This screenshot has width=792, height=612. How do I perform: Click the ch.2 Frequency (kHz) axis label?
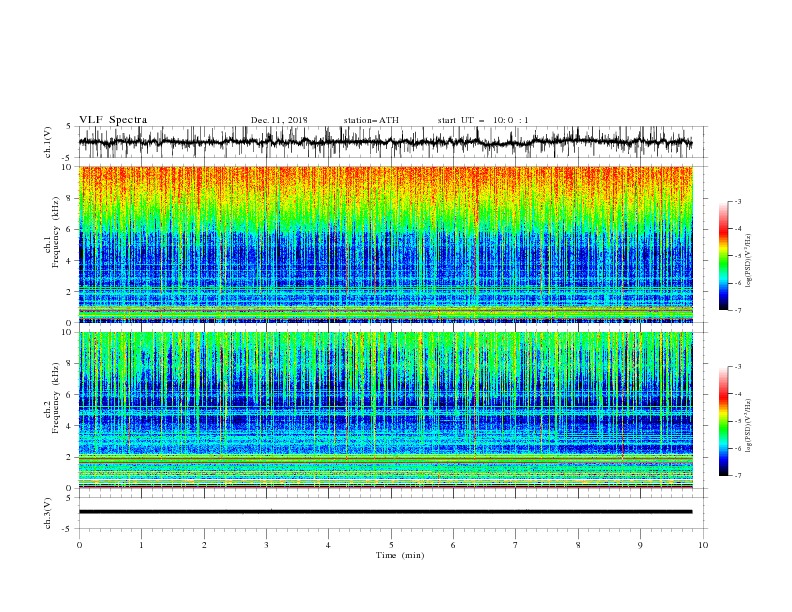(x=52, y=398)
